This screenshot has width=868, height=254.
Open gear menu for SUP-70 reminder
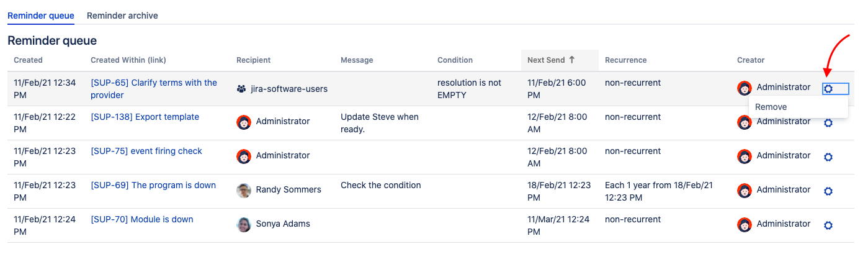pyautogui.click(x=828, y=225)
